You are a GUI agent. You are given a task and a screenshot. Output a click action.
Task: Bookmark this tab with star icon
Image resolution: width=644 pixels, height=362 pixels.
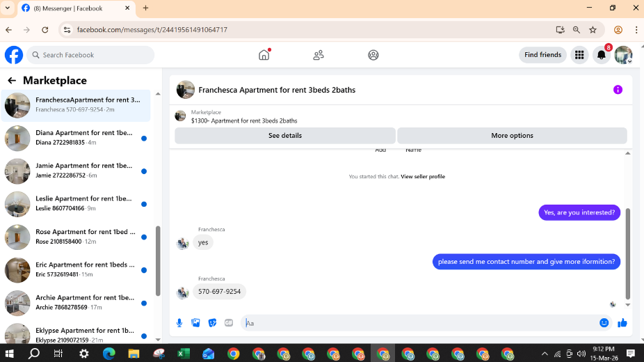pyautogui.click(x=593, y=29)
